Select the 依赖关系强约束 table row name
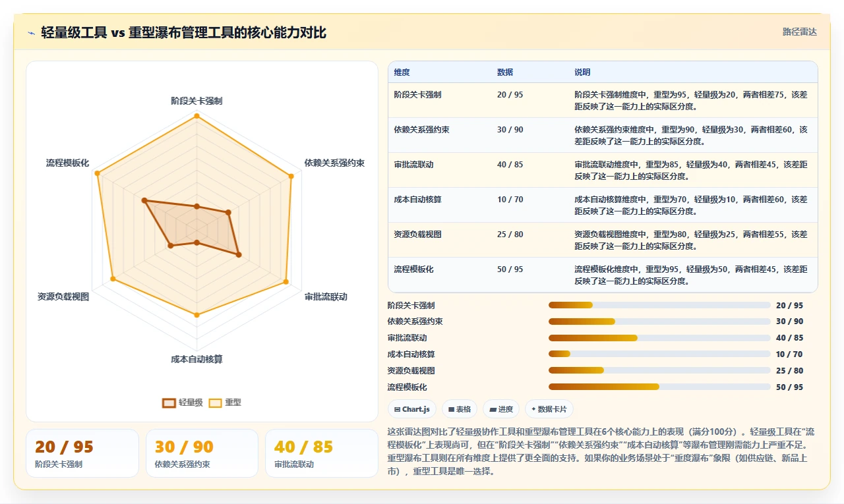 pyautogui.click(x=422, y=130)
